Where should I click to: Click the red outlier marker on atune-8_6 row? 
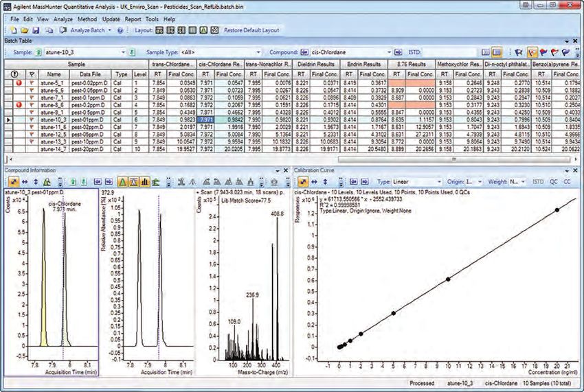coord(19,105)
